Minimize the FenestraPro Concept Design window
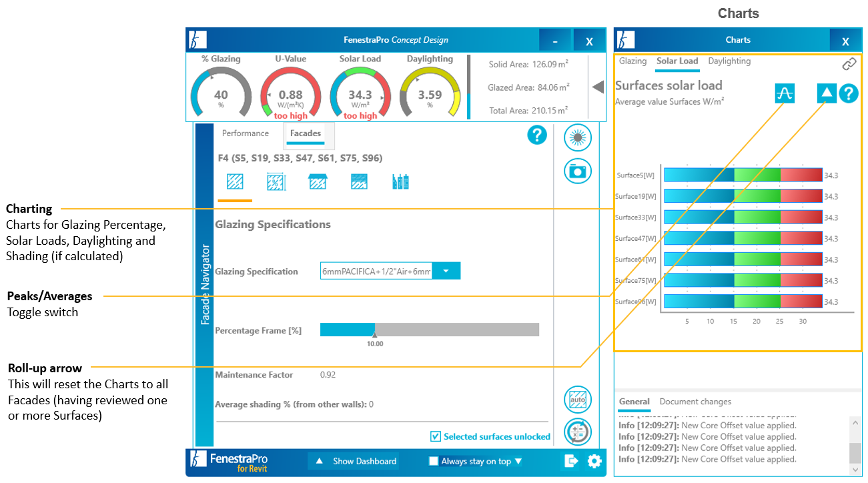Screen dimensions: 868x483 pos(555,41)
